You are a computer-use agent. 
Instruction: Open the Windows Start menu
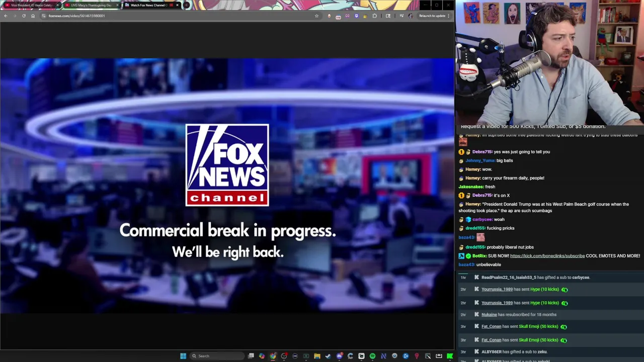pos(183,356)
